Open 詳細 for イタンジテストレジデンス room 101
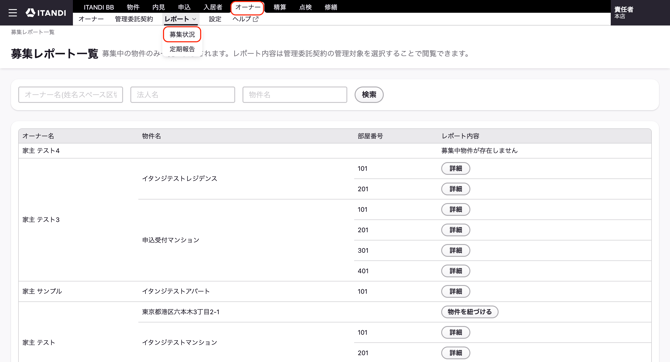670x362 pixels. 455,168
